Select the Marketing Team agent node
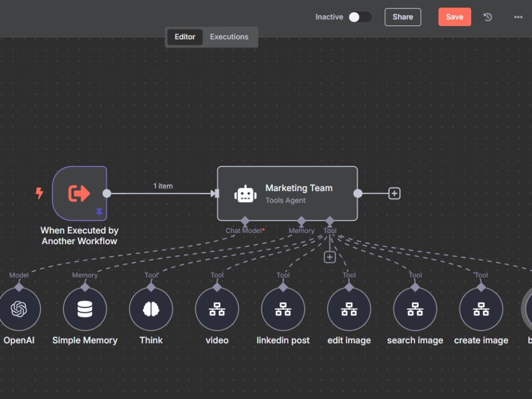The width and height of the screenshot is (532, 399). 287,194
